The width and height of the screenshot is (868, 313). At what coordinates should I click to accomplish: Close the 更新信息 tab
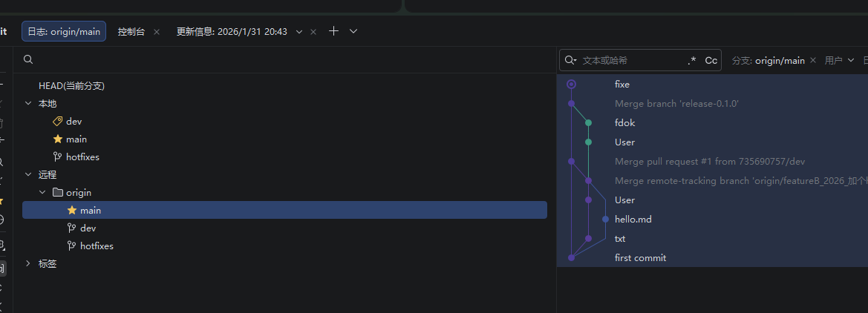point(313,32)
